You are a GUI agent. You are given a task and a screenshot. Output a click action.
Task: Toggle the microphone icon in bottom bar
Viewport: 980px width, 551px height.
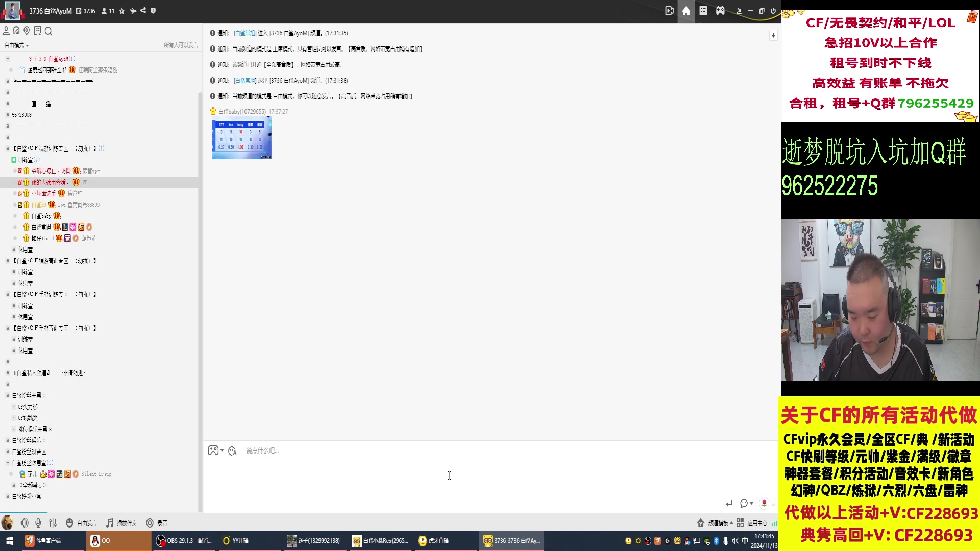[x=38, y=523]
